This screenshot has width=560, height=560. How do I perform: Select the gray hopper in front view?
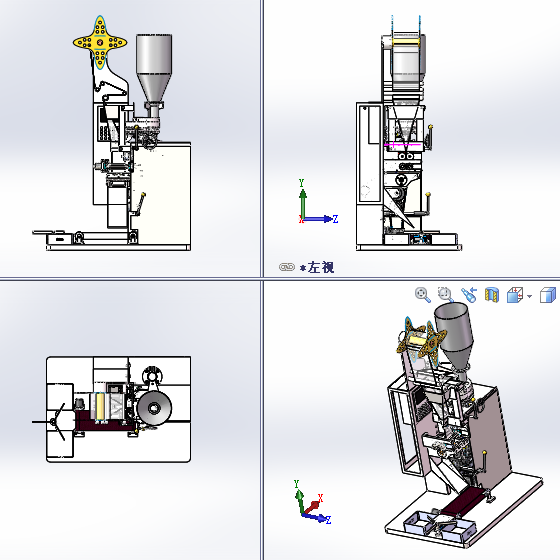coord(154,69)
